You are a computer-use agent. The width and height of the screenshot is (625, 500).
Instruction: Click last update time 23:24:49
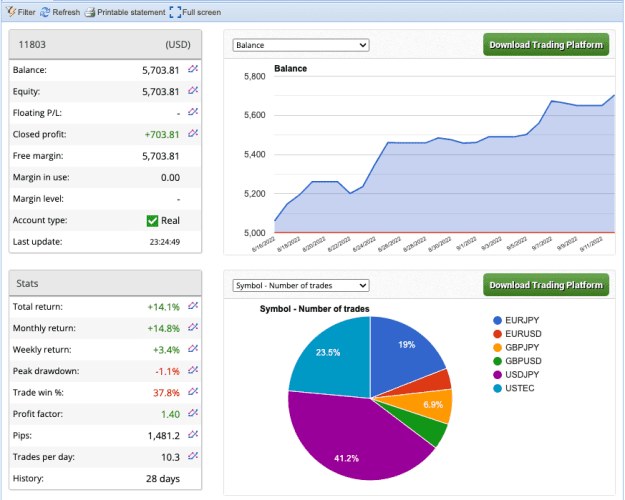click(165, 242)
